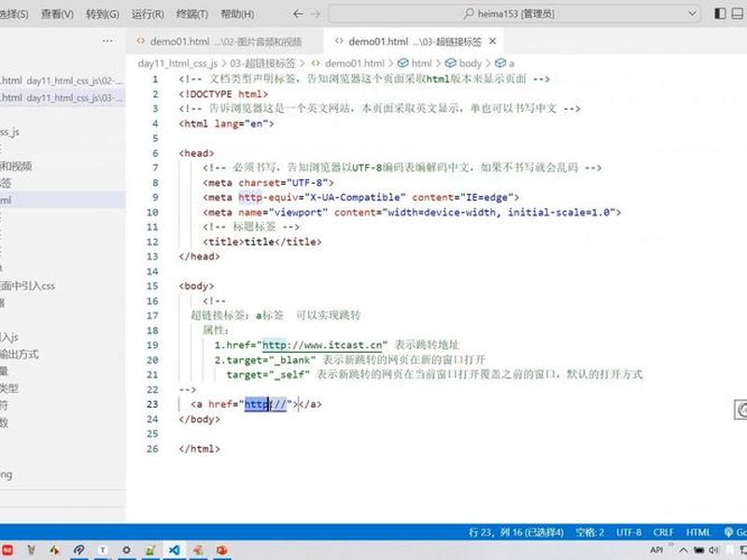Expand the command center dropdown chevron
The image size is (747, 560).
tap(692, 14)
